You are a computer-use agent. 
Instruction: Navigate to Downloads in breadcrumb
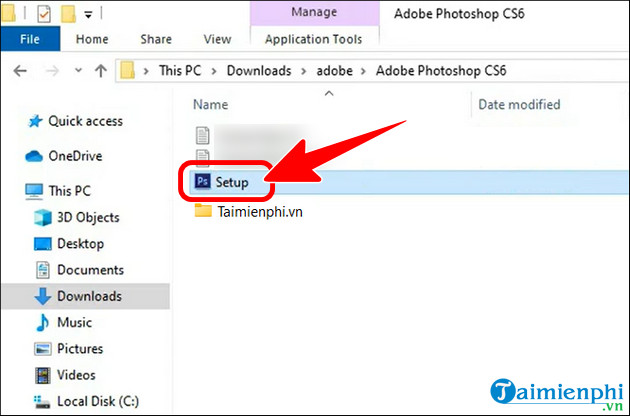pyautogui.click(x=259, y=71)
